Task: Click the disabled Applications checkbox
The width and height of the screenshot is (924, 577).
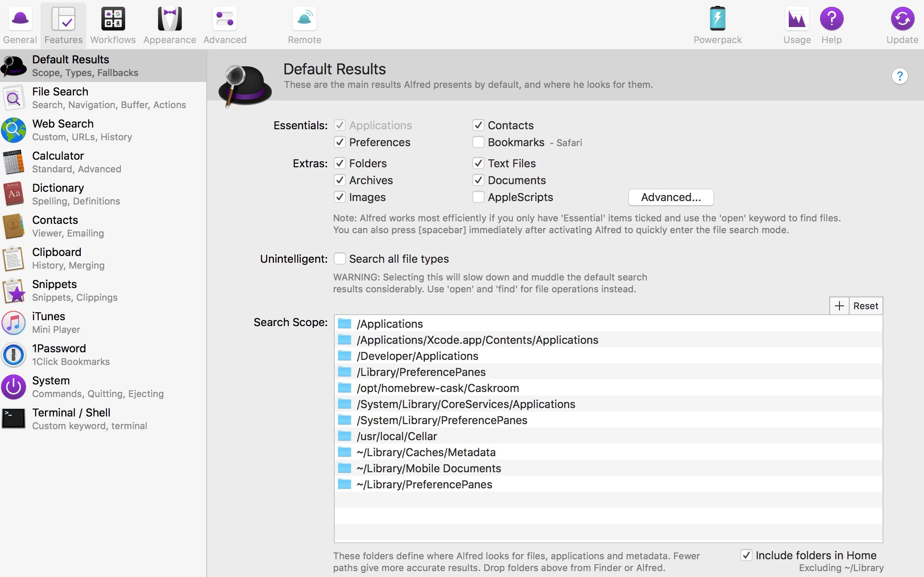Action: click(x=340, y=125)
